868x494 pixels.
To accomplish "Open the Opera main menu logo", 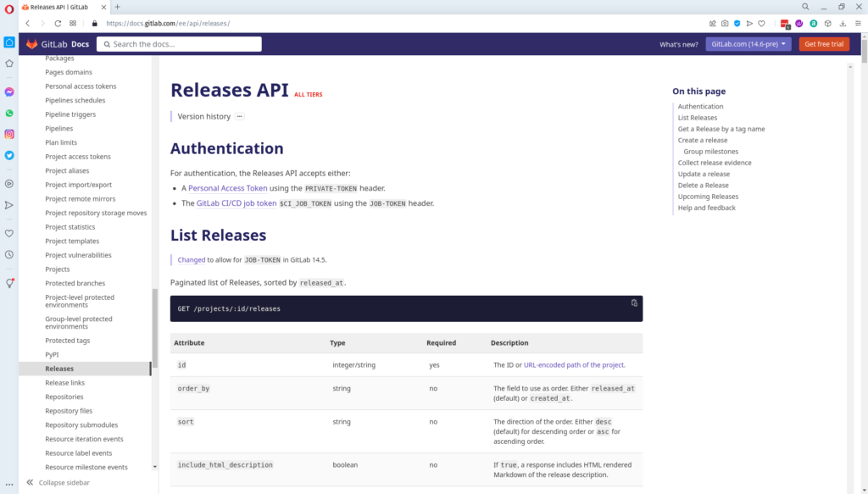I will (x=8, y=9).
